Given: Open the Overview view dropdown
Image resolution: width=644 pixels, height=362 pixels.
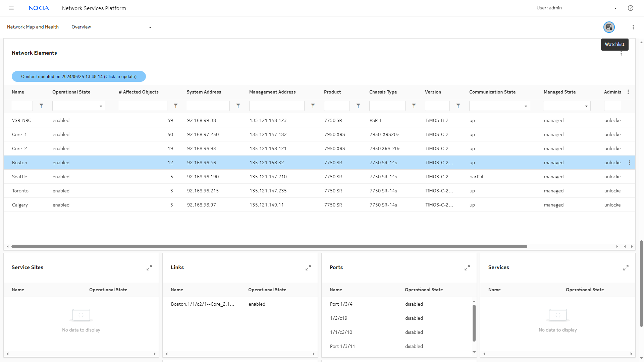Looking at the screenshot, I should pyautogui.click(x=111, y=27).
